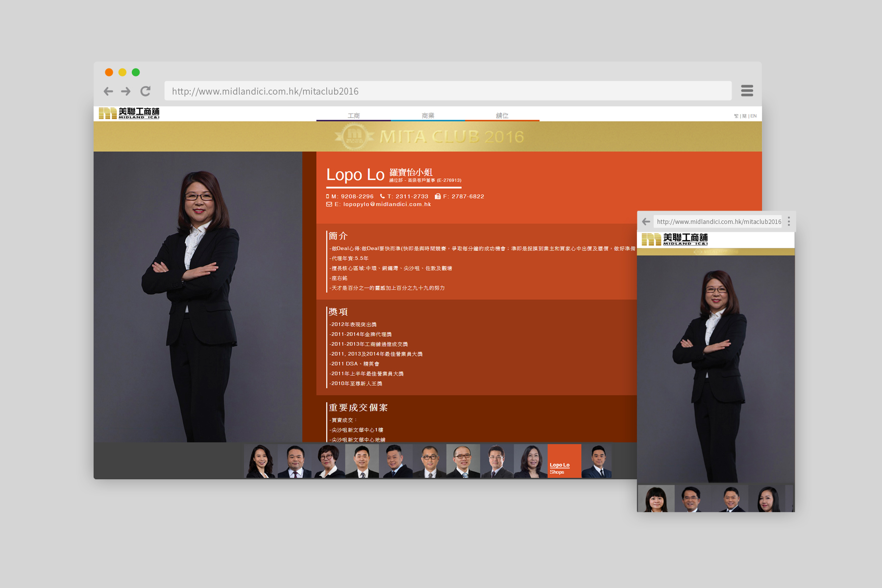Click the name heading Lopo Lo

355,174
